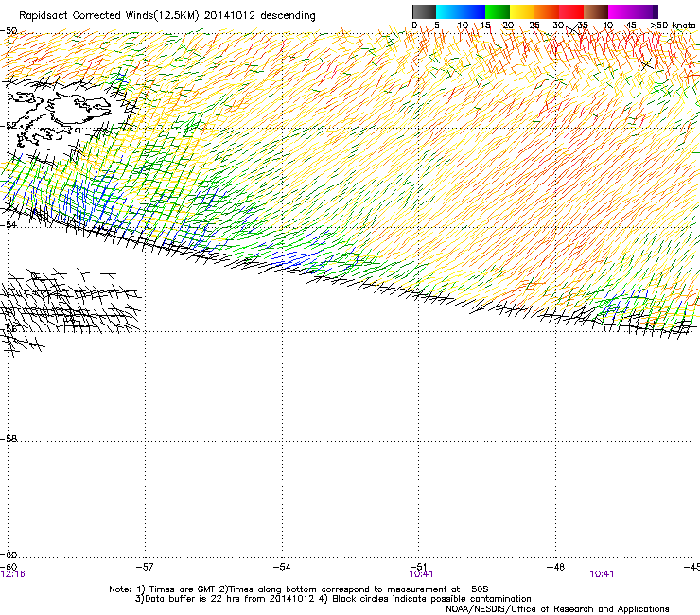The height and width of the screenshot is (615, 700).
Task: Click the purple '10:41' time right of -48 longitude
Action: coord(602,574)
